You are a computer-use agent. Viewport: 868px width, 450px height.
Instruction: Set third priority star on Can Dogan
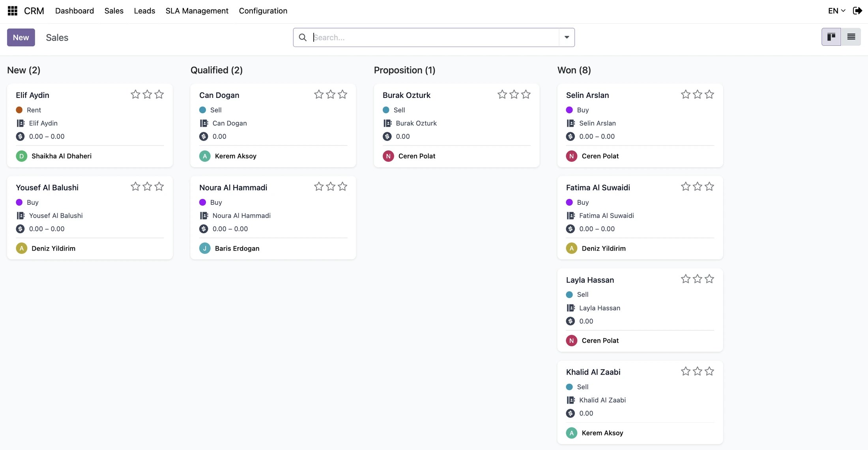[x=342, y=94]
